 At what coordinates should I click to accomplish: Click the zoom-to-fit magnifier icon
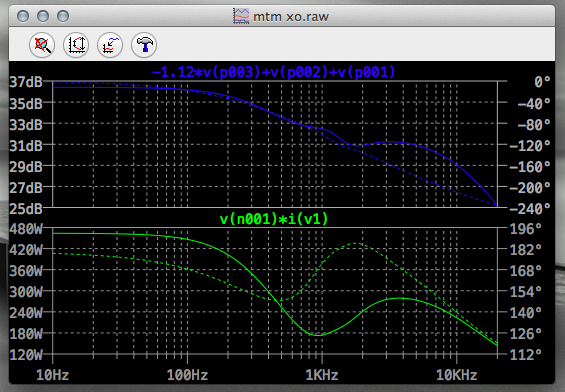click(42, 45)
